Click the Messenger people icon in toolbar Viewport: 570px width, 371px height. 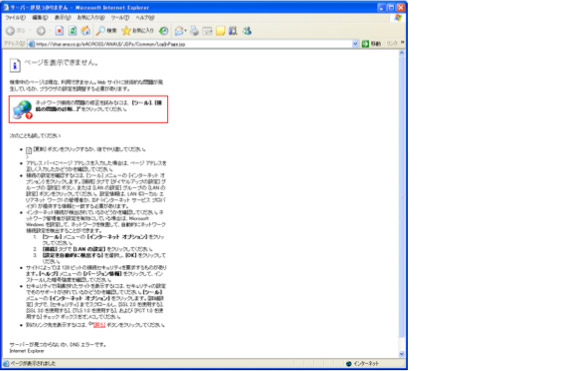pyautogui.click(x=247, y=31)
